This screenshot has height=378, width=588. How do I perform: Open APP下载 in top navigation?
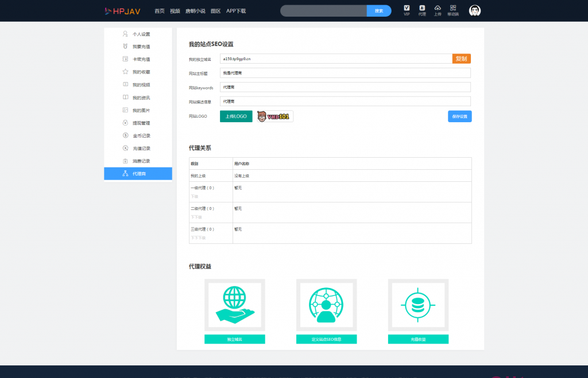point(236,11)
